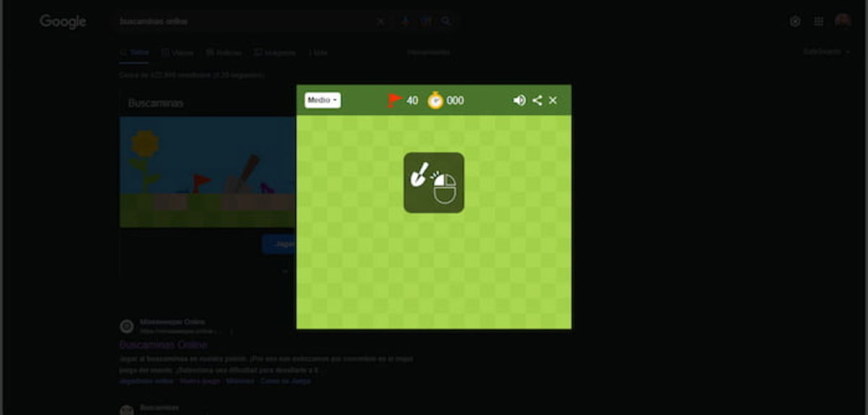Open the Google apps grid

(819, 22)
